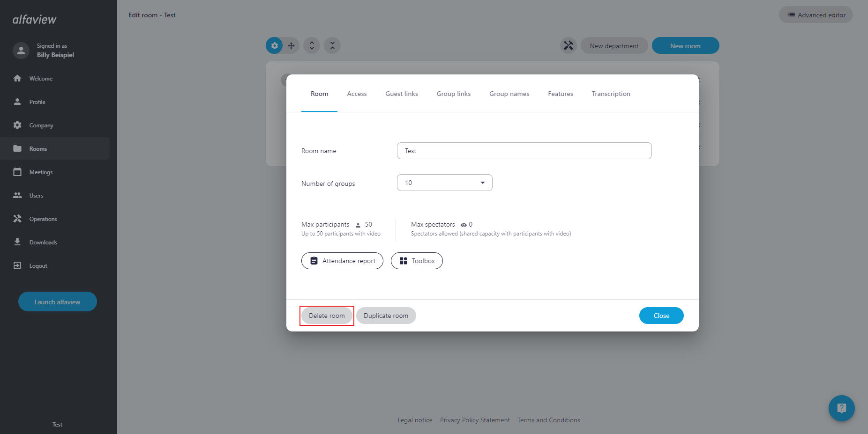Open the Guest links tab
868x434 pixels.
402,94
